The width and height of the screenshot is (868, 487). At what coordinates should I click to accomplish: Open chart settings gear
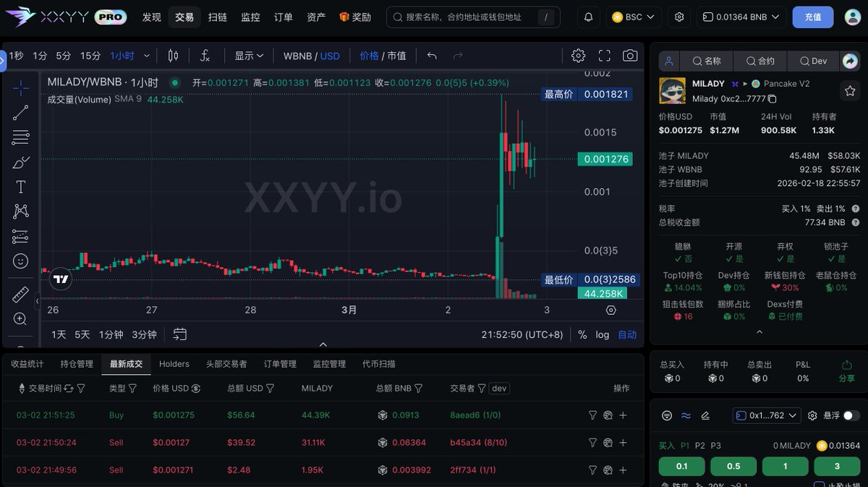pyautogui.click(x=578, y=56)
